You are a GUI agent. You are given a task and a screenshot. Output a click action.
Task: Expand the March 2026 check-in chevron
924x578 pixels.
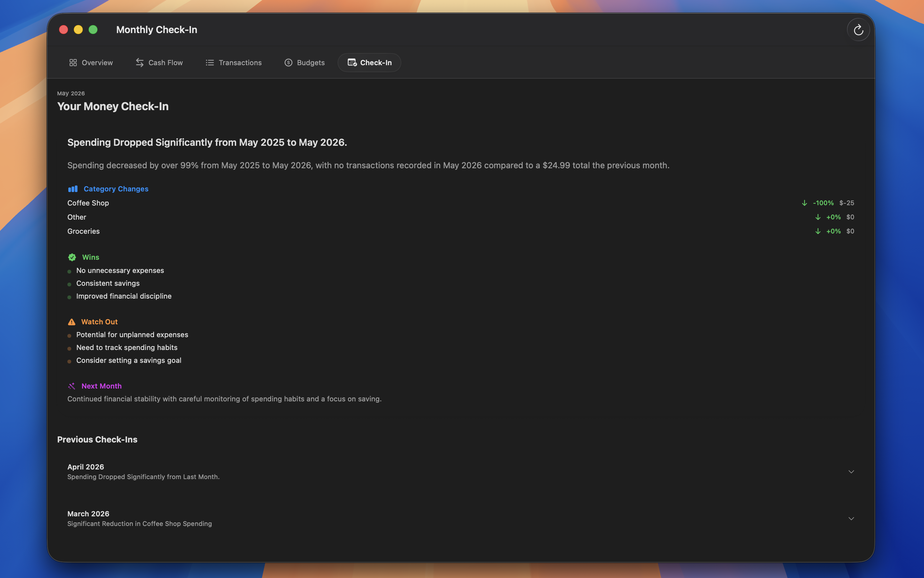tap(851, 519)
